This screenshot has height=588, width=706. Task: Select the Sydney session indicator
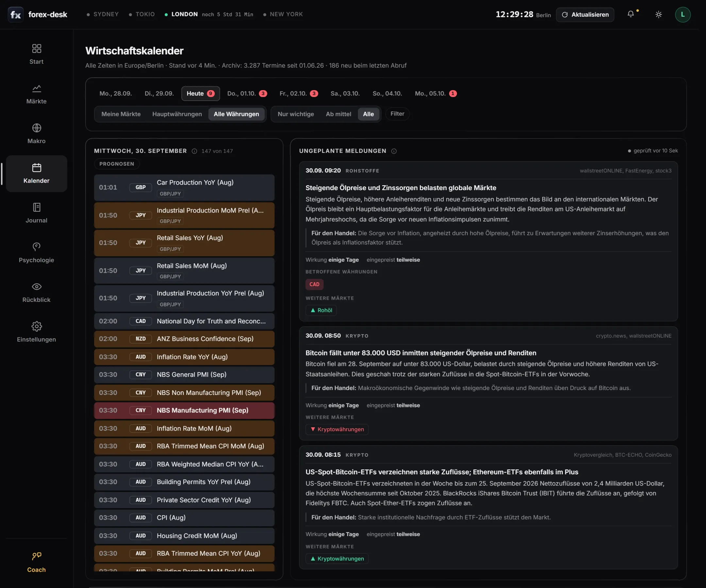point(103,14)
